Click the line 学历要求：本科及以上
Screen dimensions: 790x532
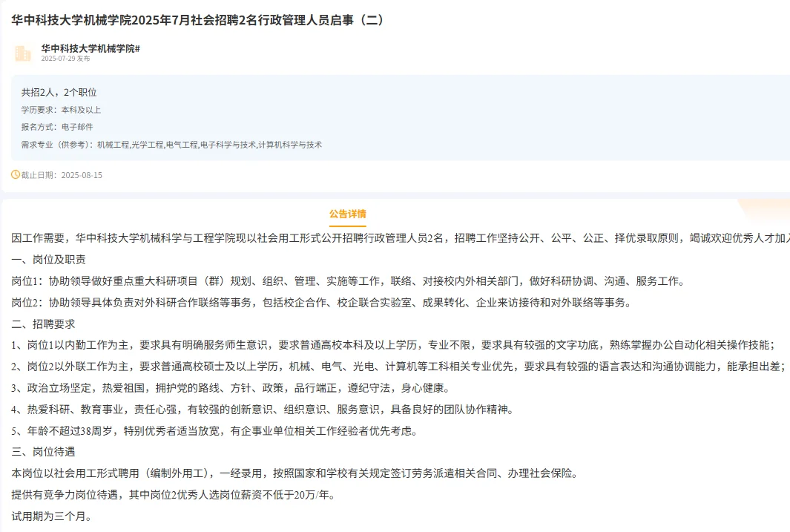click(61, 110)
